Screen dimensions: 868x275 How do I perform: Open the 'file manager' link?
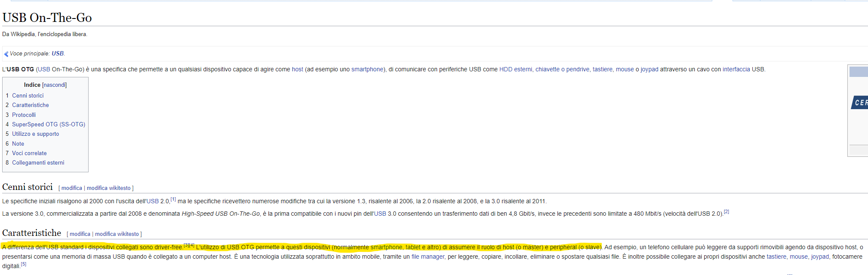[x=428, y=257]
